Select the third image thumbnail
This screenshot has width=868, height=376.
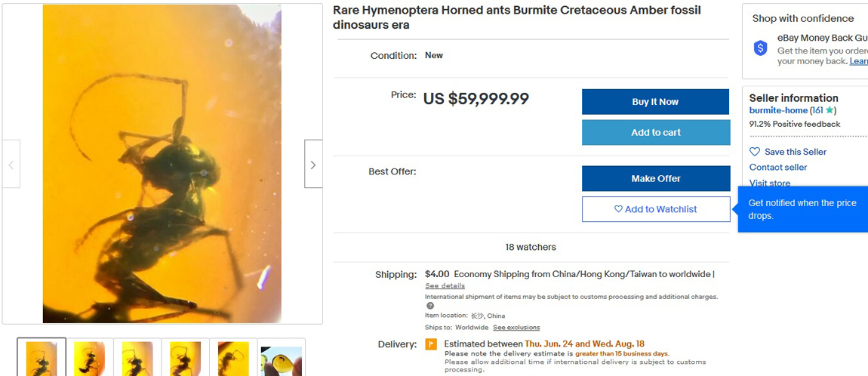[x=137, y=357]
